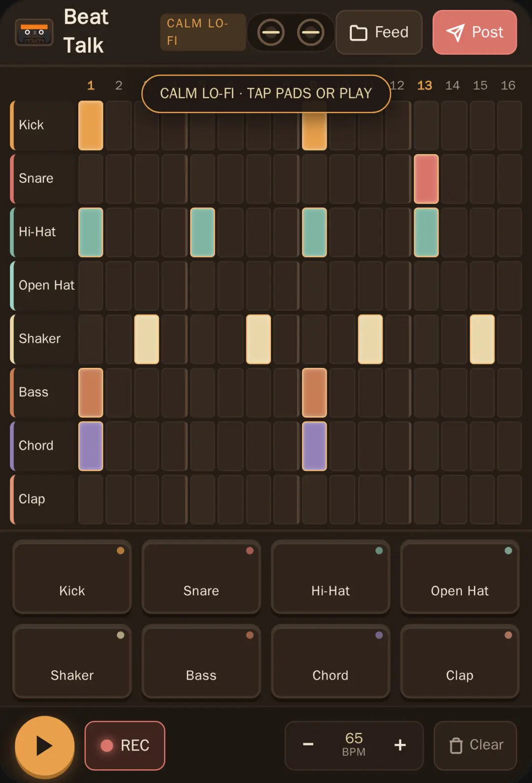This screenshot has width=532, height=783.
Task: Tap the Shaker drum pad
Action: [72, 661]
